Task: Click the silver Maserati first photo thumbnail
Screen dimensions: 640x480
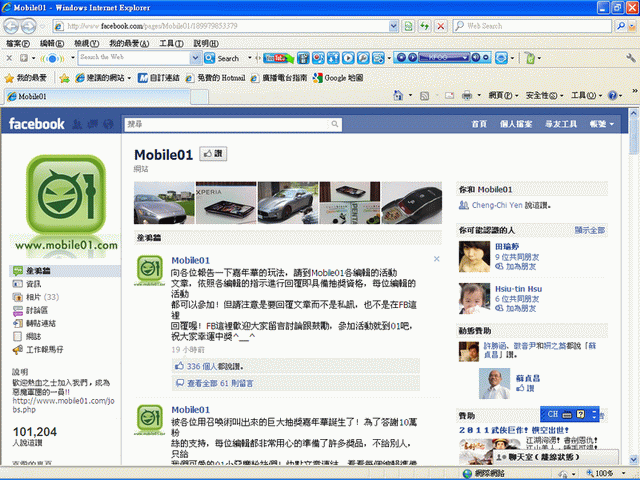Action: [164, 203]
